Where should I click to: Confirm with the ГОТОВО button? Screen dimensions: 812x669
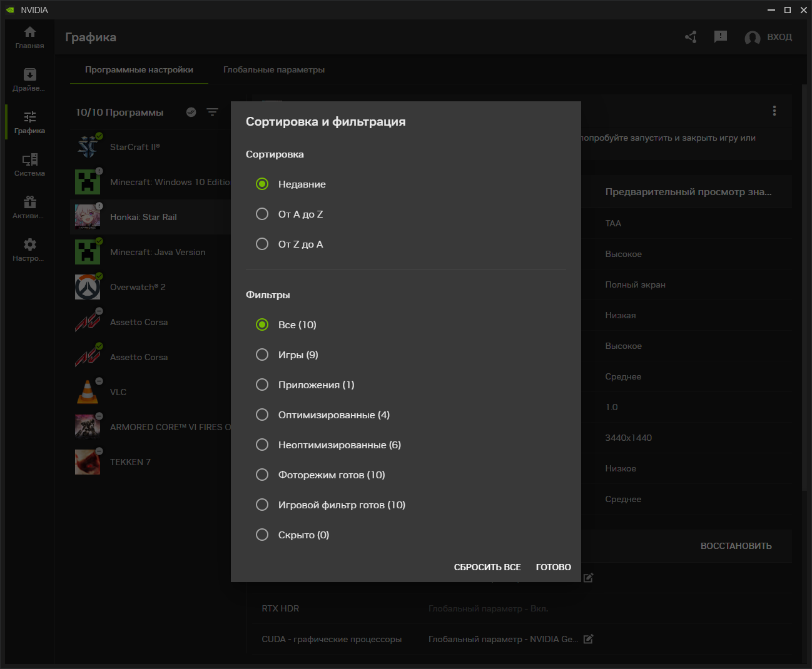(554, 567)
